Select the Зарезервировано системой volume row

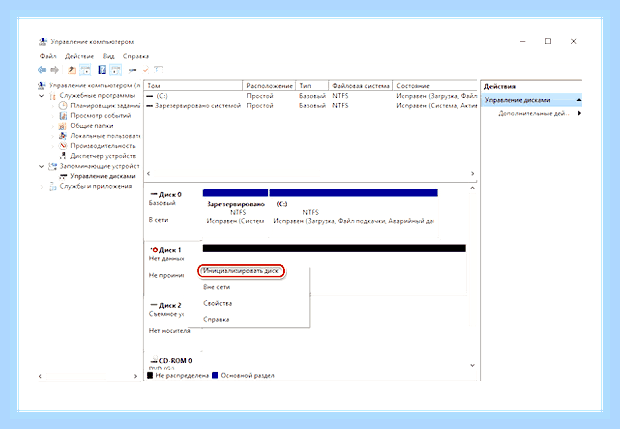311,106
